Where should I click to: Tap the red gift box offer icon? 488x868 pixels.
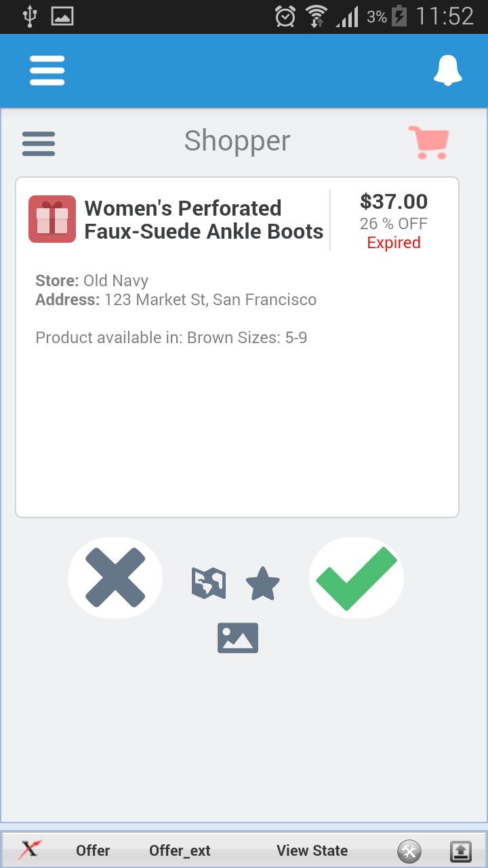[x=52, y=219]
